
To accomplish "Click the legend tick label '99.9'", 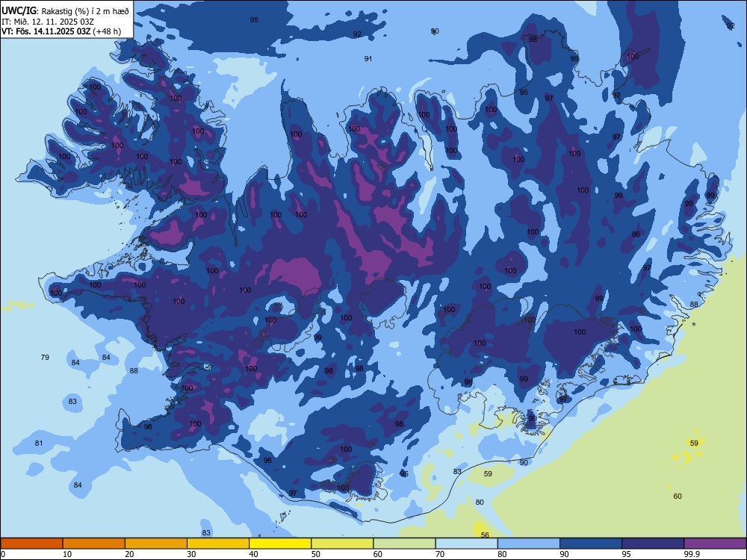I will point(692,554).
